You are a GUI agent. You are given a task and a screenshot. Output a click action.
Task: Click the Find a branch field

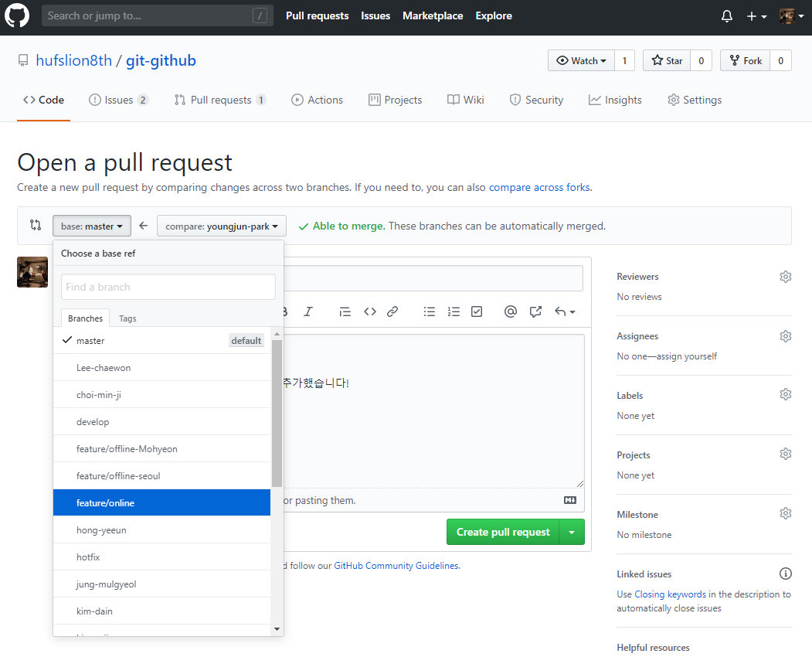pos(168,287)
